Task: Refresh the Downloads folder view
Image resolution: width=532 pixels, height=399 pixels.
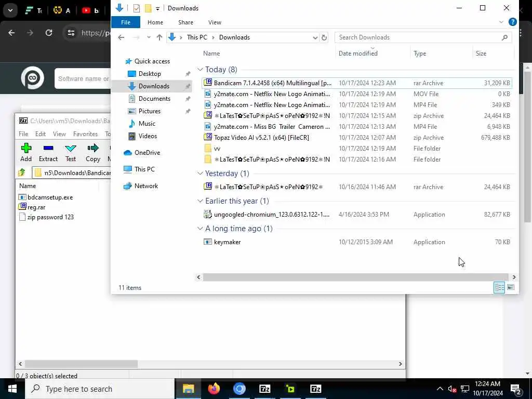Action: point(324,37)
